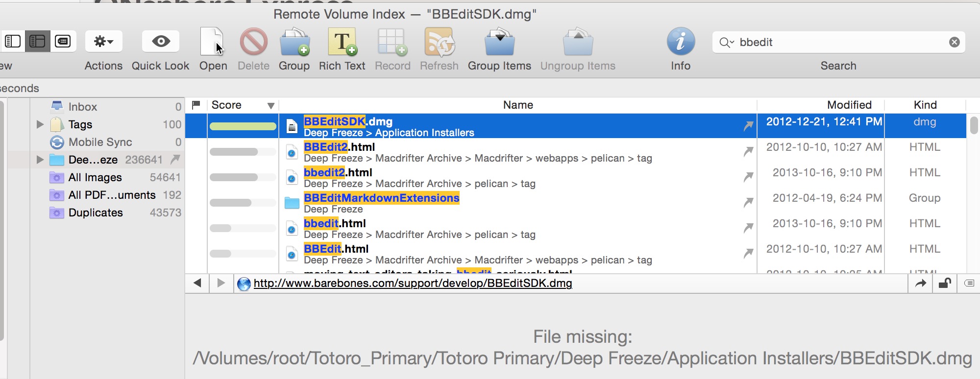Select BBEdit2.html result row
980x379 pixels.
pos(576,152)
